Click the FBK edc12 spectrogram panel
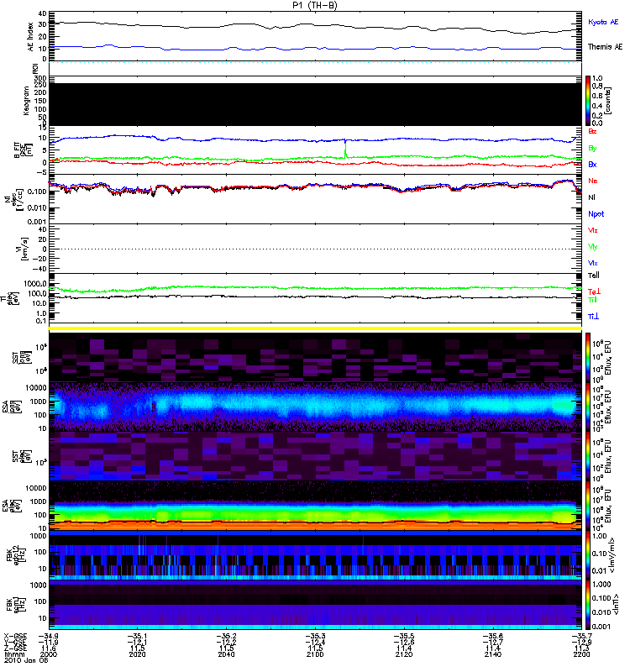Viewport: 630px width, 672px height. [315, 555]
